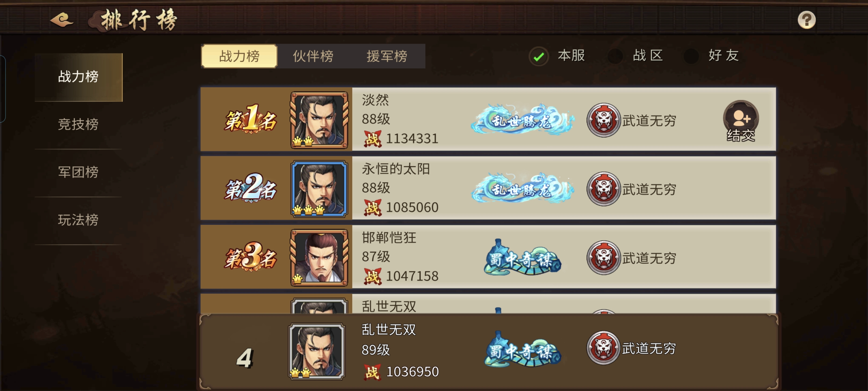Viewport: 868px width, 391px height.
Task: Select the 好友 friends filter
Action: pos(712,56)
